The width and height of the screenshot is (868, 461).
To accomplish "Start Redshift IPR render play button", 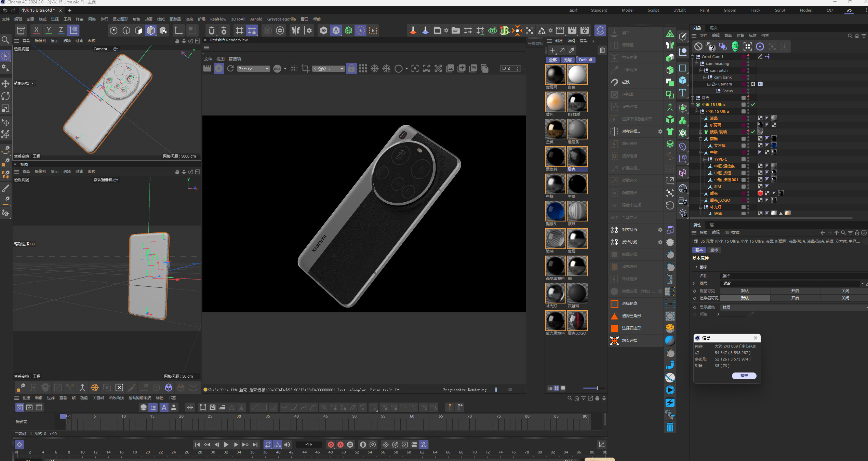I will click(219, 69).
